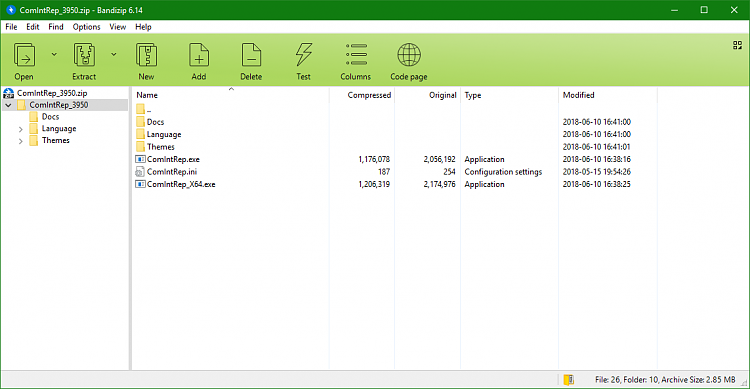
Task: Expand the Extract options dropdown arrow
Action: [x=114, y=55]
